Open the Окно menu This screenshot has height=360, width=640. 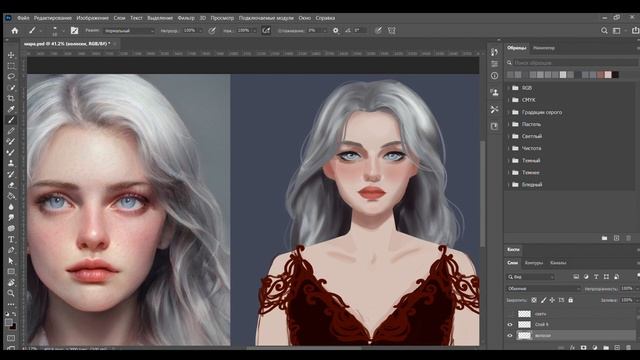[304, 18]
